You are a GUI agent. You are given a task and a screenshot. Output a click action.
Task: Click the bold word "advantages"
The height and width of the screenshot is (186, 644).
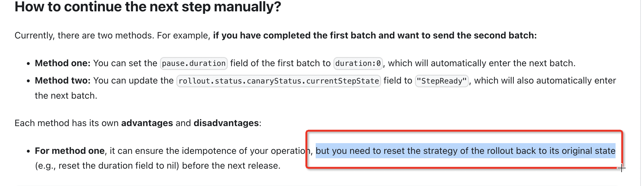(x=147, y=123)
